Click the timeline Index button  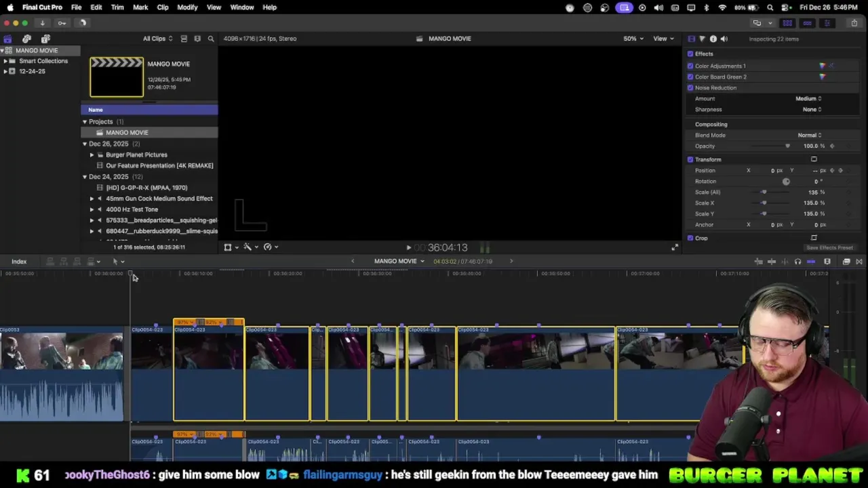pyautogui.click(x=19, y=262)
